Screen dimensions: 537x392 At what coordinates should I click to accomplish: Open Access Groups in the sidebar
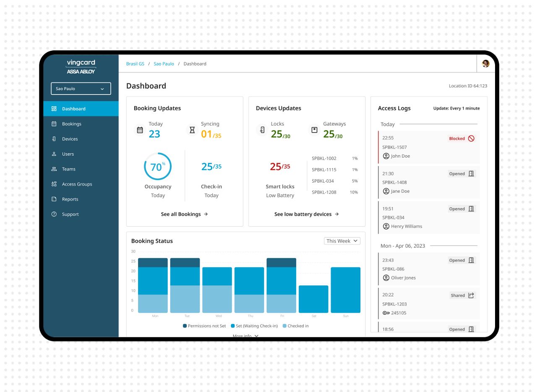click(x=77, y=184)
